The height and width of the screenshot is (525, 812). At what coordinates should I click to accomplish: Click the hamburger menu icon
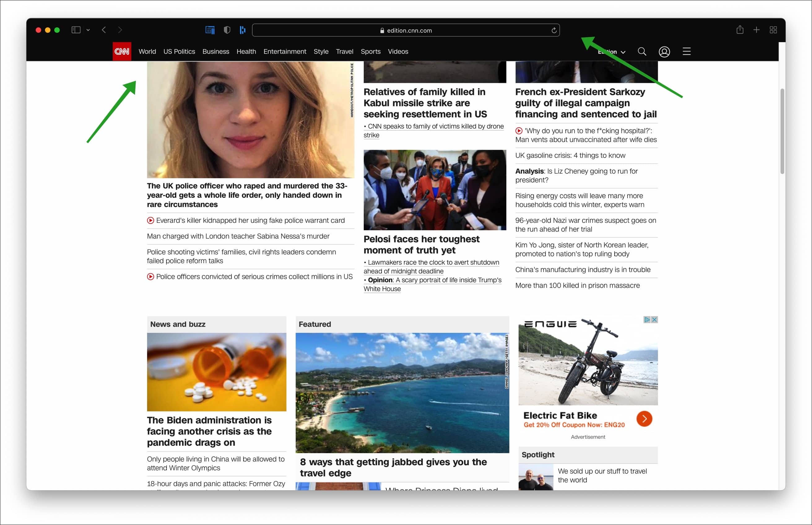(x=687, y=51)
